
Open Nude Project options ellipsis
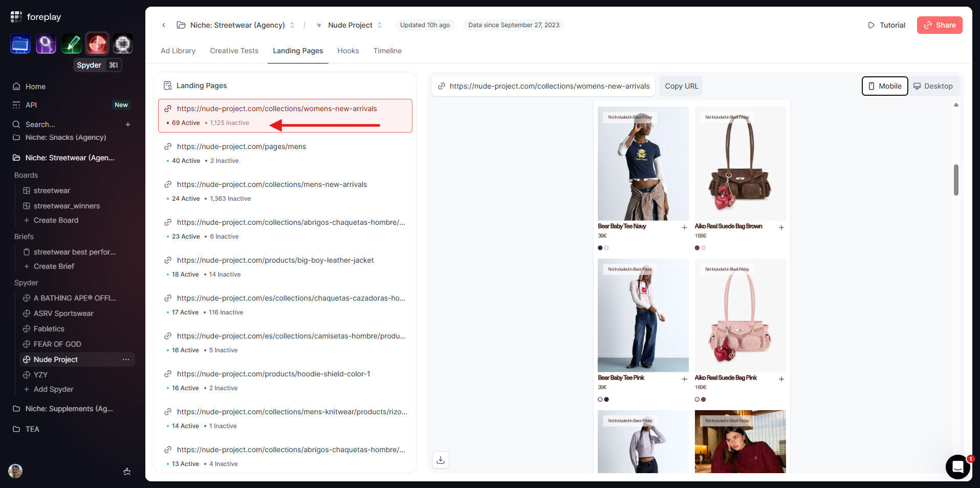tap(126, 359)
